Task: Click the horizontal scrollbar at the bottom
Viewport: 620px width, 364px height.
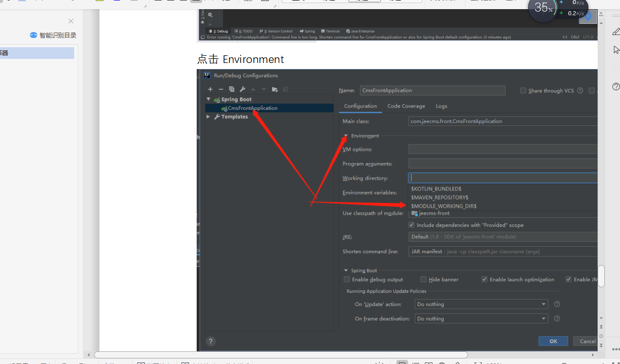Action: click(281, 355)
